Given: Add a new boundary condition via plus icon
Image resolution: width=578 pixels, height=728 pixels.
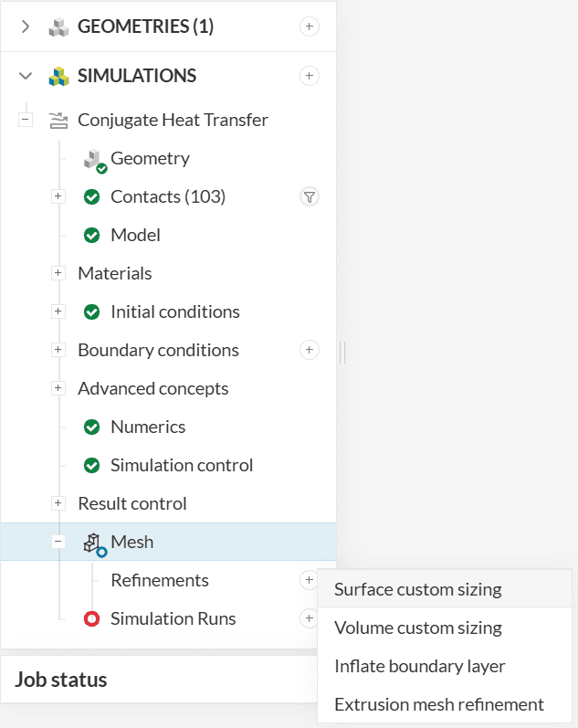Looking at the screenshot, I should click(310, 350).
